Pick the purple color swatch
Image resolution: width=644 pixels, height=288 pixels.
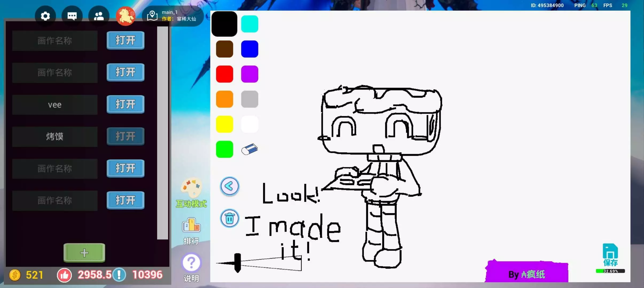249,74
